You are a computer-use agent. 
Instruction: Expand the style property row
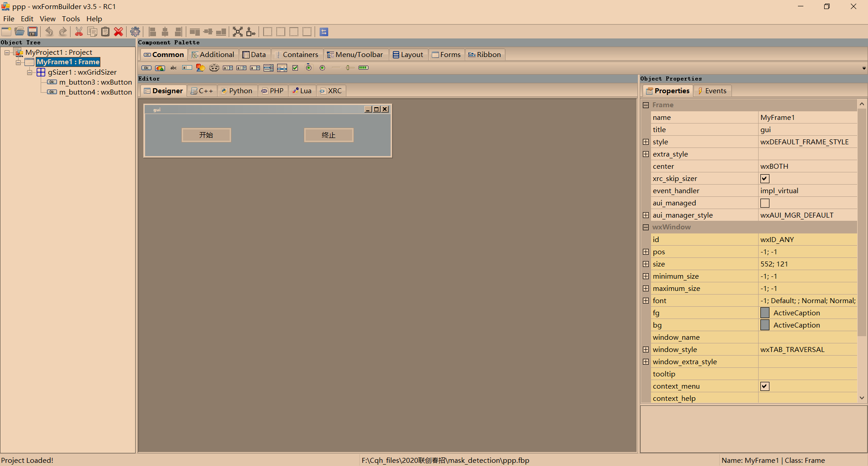(x=646, y=142)
